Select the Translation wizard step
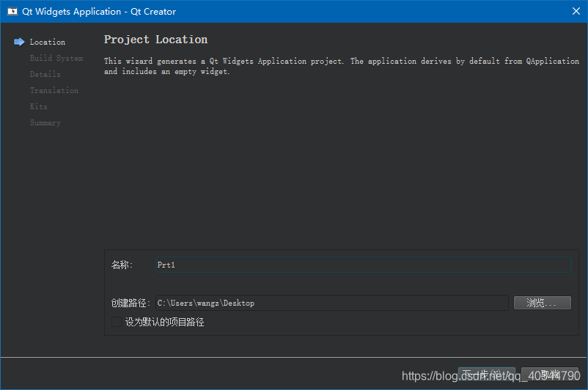The height and width of the screenshot is (390, 588). point(54,90)
